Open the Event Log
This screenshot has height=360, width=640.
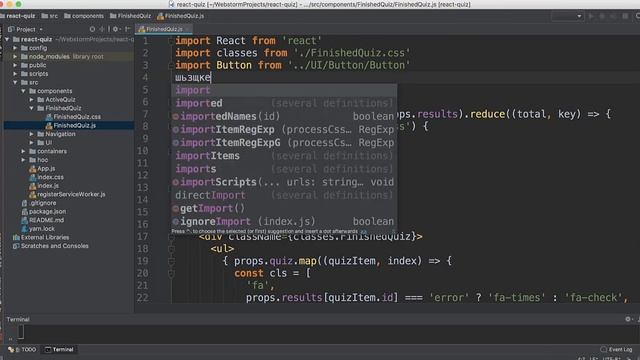tap(616, 349)
